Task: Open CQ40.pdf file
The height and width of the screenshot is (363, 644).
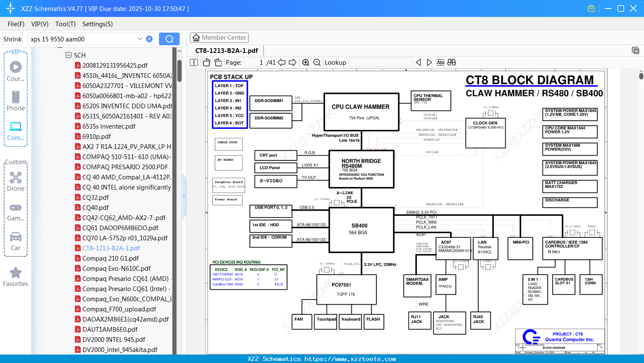Action: [x=95, y=208]
